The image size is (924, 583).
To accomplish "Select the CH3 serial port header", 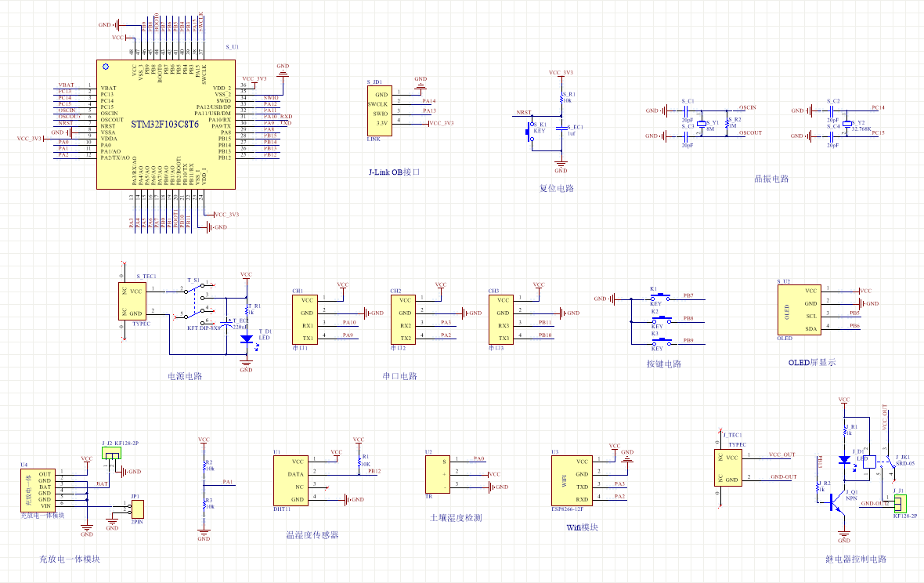I will click(x=503, y=319).
